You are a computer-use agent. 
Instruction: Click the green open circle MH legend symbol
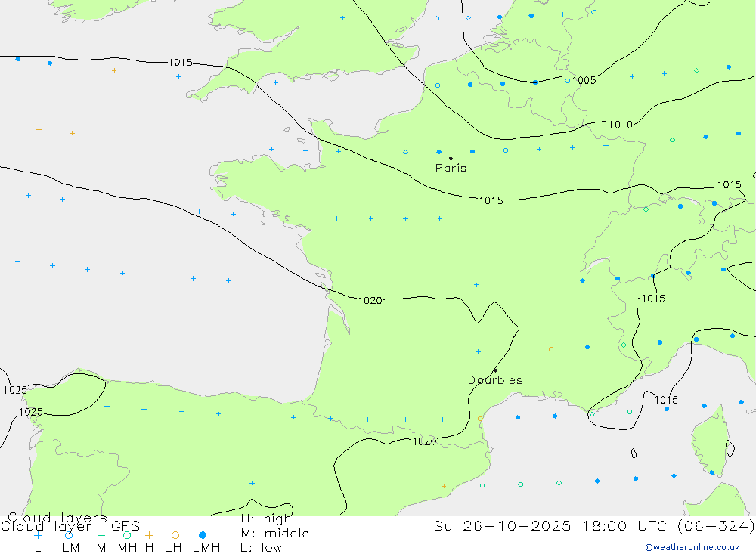127,535
